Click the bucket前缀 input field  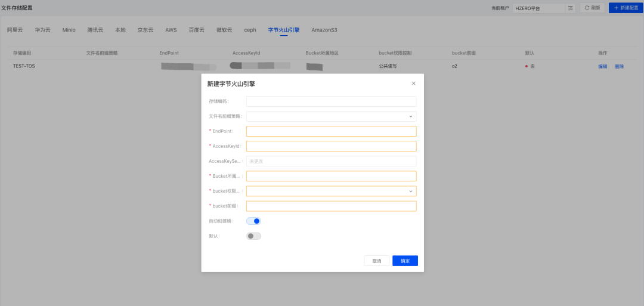click(x=331, y=206)
